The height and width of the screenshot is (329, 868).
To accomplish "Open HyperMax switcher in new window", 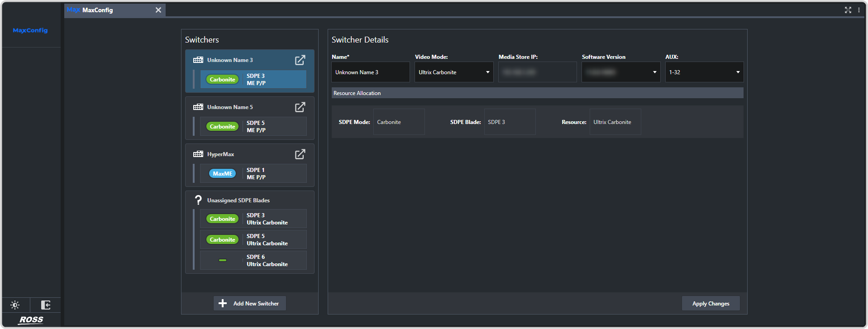I will 300,154.
